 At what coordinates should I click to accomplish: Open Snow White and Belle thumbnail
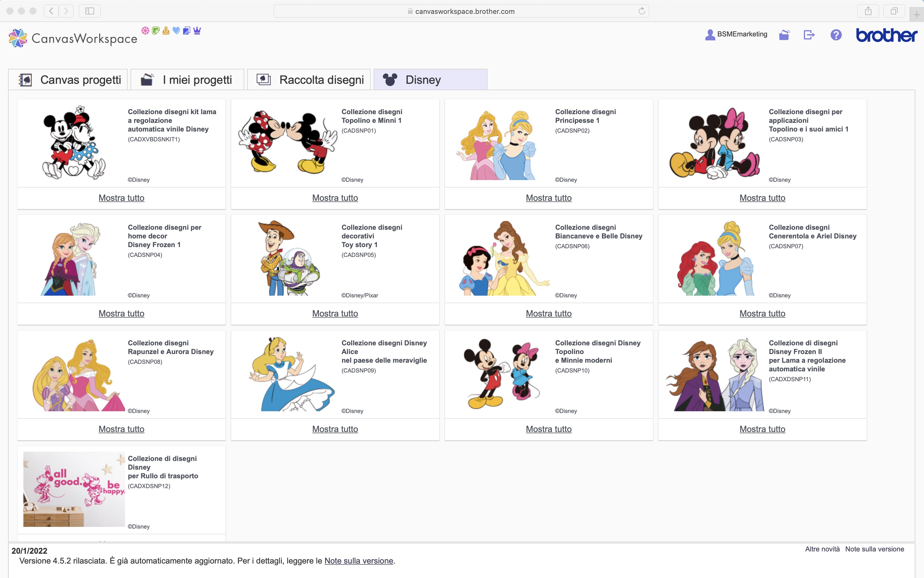(504, 258)
